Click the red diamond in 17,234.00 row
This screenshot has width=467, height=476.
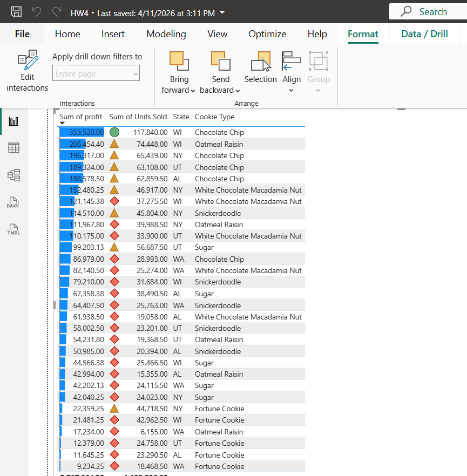[x=114, y=431]
